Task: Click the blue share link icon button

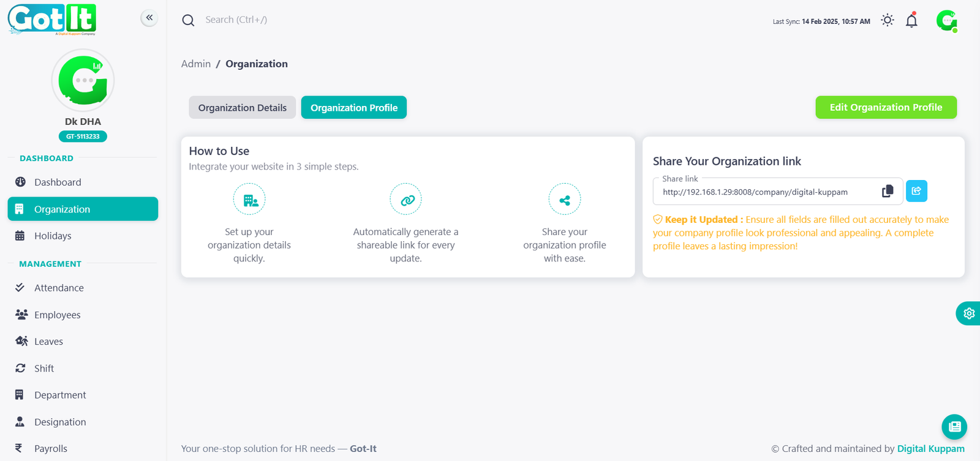Action: coord(916,191)
